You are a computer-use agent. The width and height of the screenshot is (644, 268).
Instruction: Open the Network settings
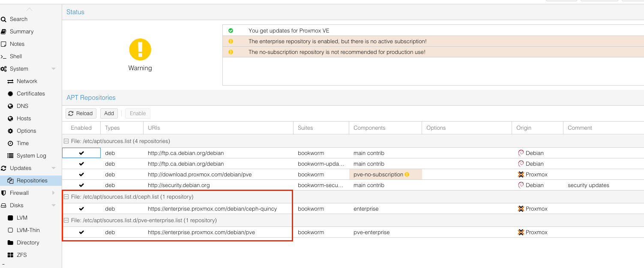[x=27, y=81]
